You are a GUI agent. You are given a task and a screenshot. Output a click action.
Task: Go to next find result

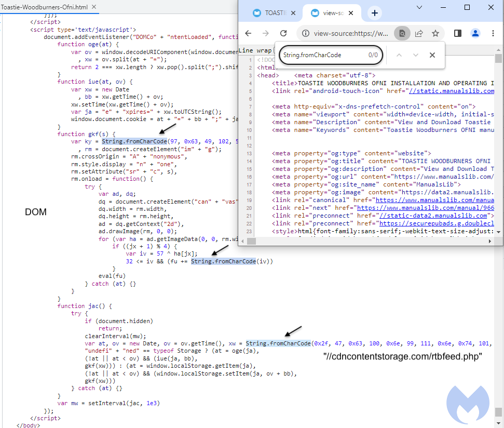click(416, 55)
